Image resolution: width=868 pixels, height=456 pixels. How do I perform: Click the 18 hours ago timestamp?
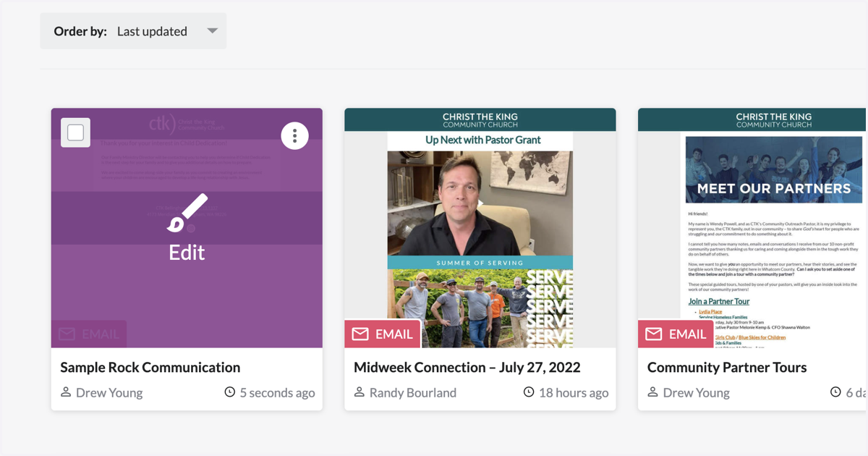(x=574, y=393)
